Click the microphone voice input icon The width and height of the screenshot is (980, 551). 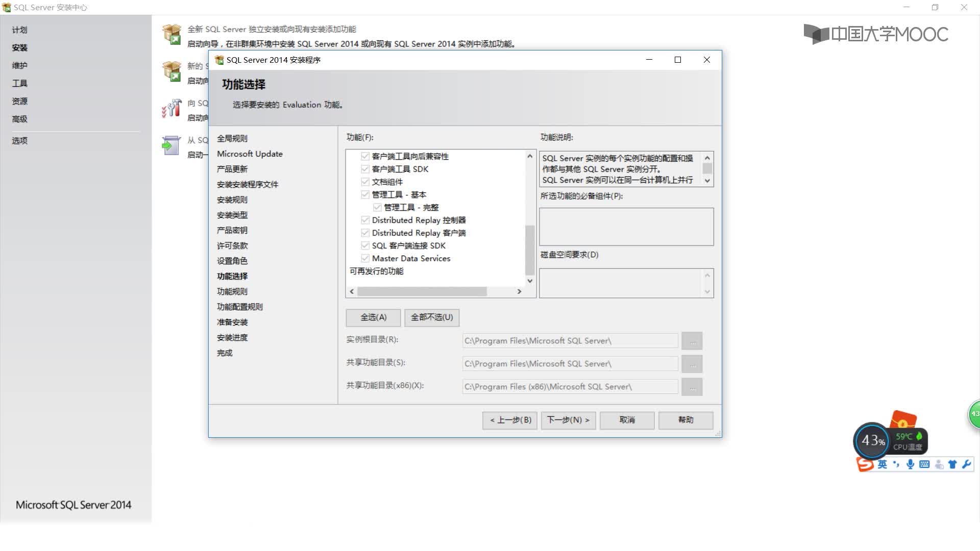[910, 464]
